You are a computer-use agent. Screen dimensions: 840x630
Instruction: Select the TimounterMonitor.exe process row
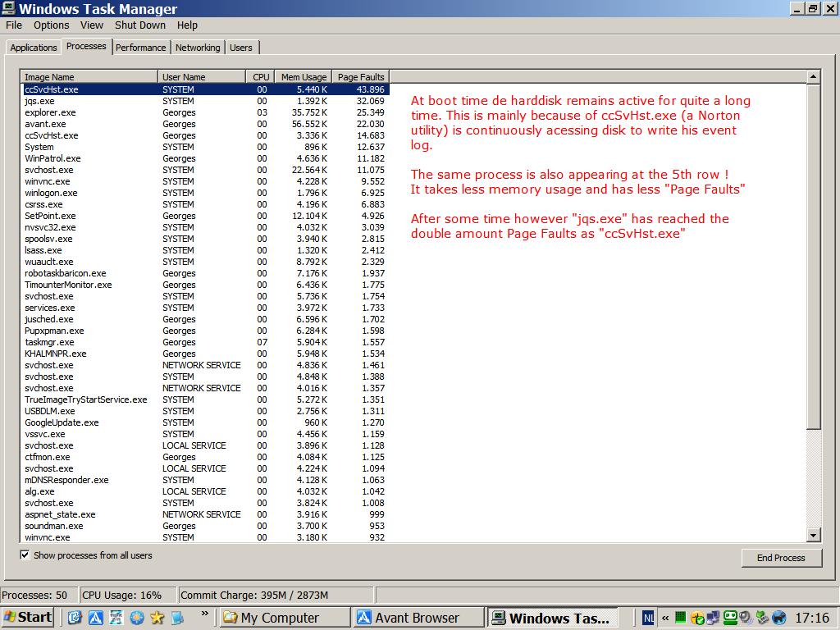tap(205, 285)
